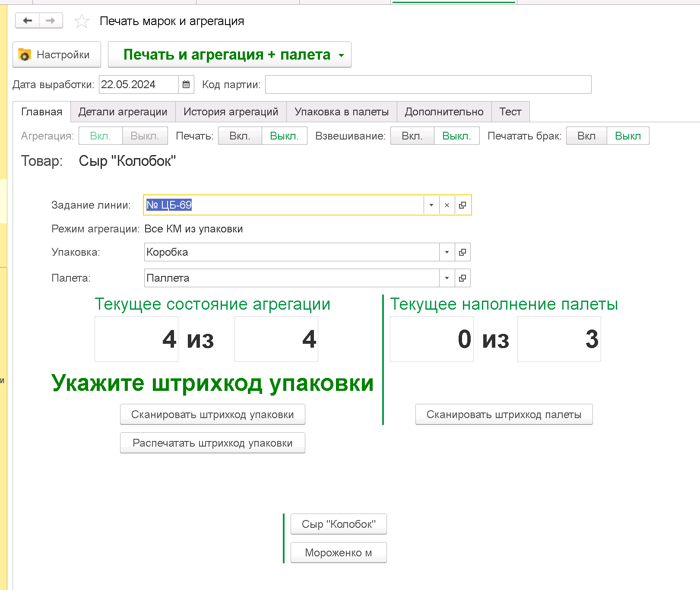Clear the Задание линии field

pyautogui.click(x=447, y=205)
